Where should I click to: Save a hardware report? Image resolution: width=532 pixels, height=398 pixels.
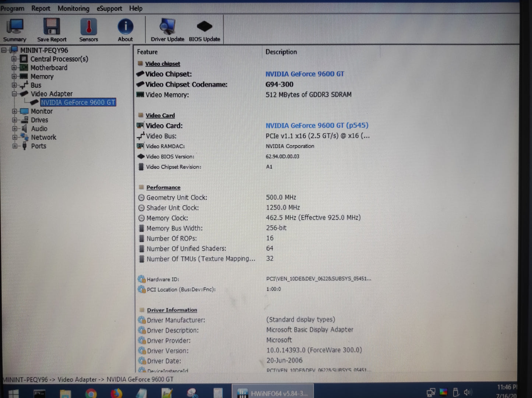click(x=52, y=29)
